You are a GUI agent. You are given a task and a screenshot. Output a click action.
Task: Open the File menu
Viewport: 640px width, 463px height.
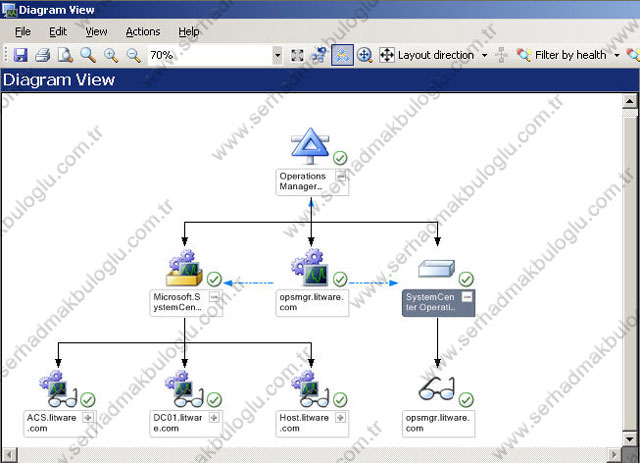[23, 32]
